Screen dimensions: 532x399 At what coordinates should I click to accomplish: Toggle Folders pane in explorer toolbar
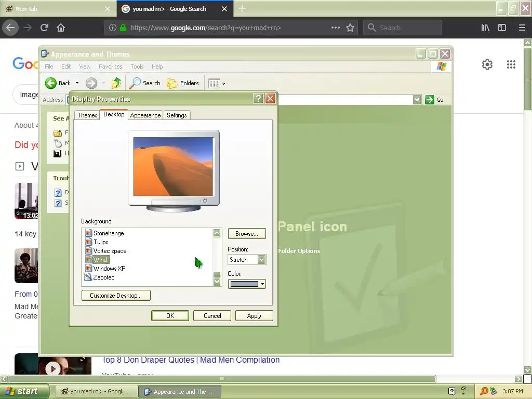pos(182,83)
